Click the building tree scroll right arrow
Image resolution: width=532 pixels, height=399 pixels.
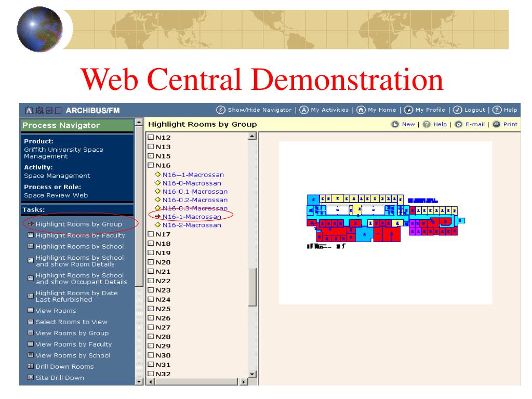(243, 382)
